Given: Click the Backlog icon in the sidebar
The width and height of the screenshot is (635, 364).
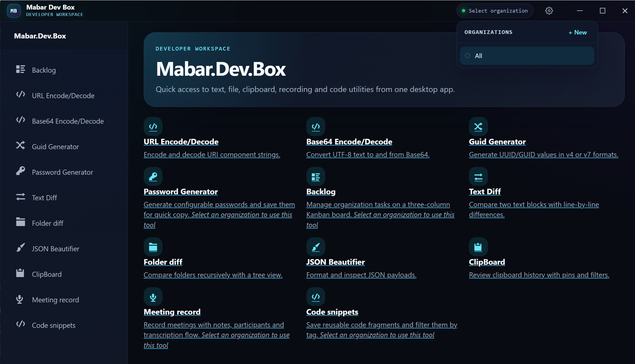Looking at the screenshot, I should click(20, 69).
